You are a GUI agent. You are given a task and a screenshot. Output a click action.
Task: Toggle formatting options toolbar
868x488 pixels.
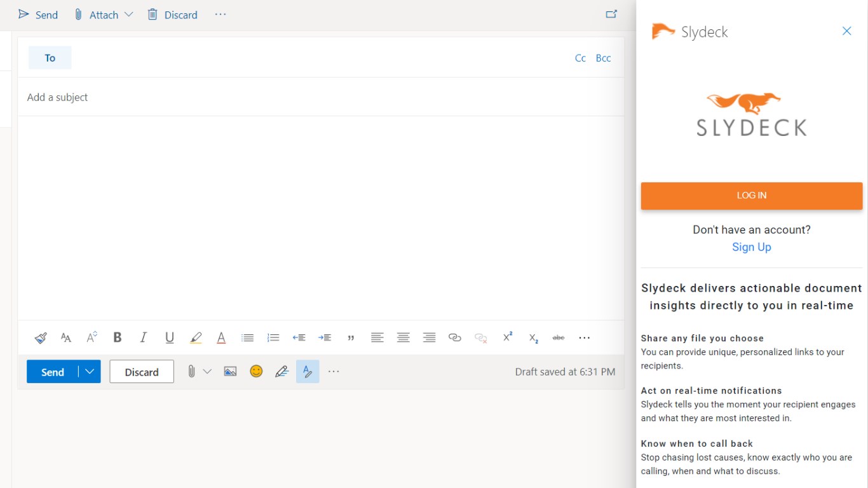(308, 372)
